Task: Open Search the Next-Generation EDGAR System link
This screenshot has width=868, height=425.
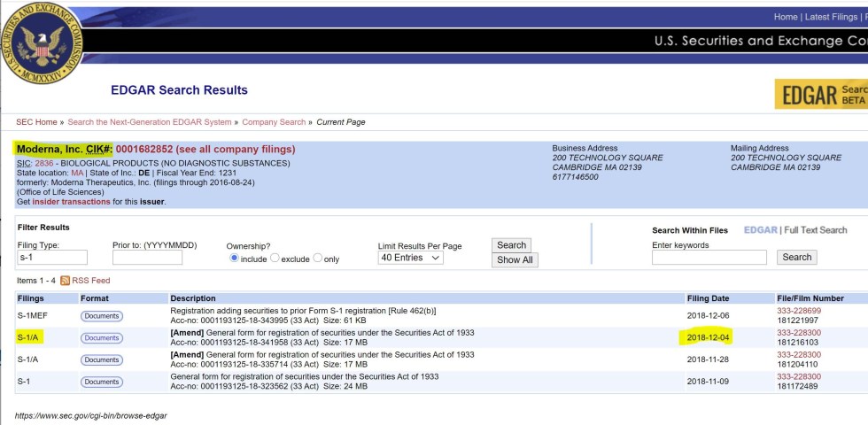Action: coord(150,122)
